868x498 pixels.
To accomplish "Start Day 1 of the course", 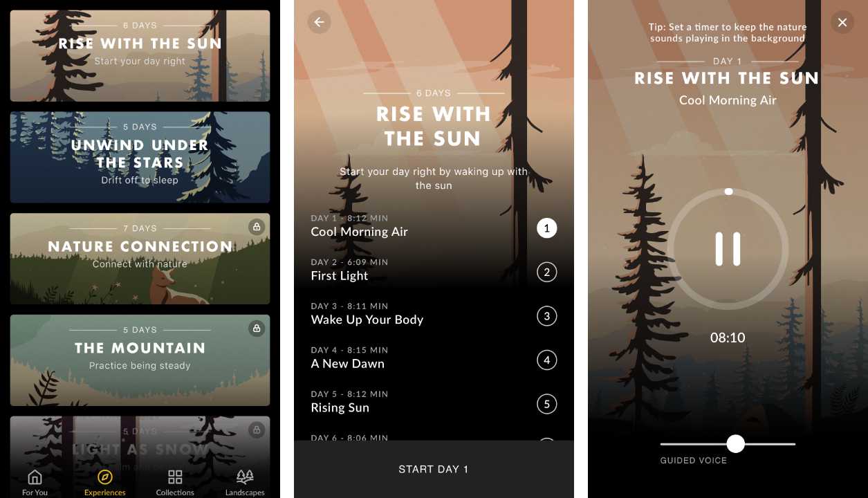I will click(434, 469).
